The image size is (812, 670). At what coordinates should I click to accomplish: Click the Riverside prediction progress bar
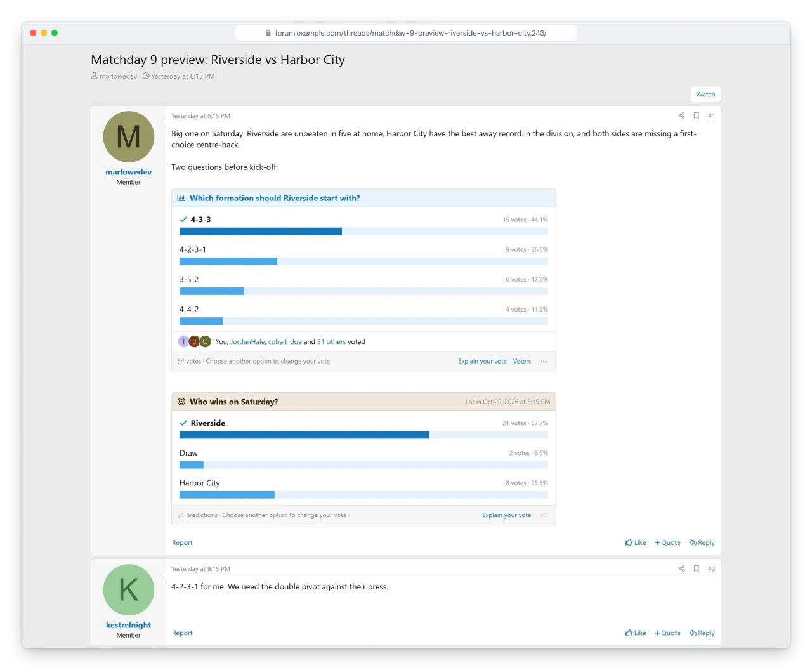pyautogui.click(x=363, y=435)
